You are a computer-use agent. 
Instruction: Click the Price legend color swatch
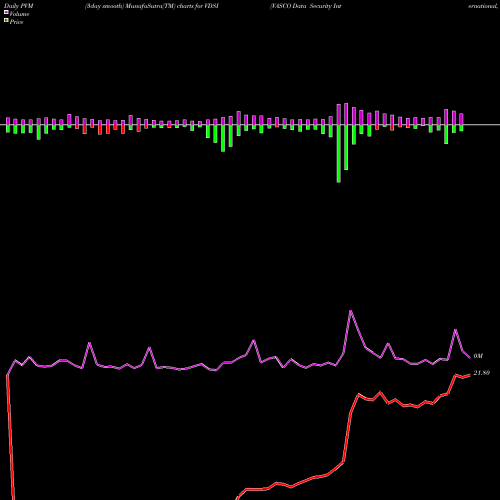[6, 21]
